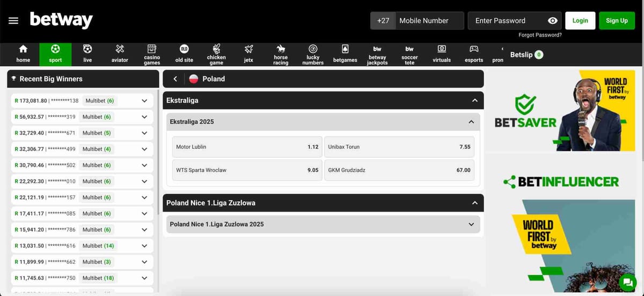The width and height of the screenshot is (644, 296).
Task: Bet on Unibax Torun at 7.55
Action: [x=399, y=147]
